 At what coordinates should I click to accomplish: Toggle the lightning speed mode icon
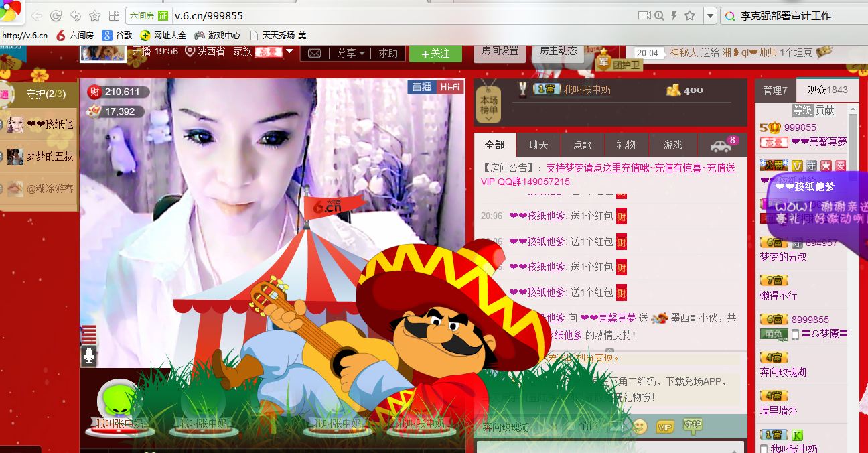674,16
